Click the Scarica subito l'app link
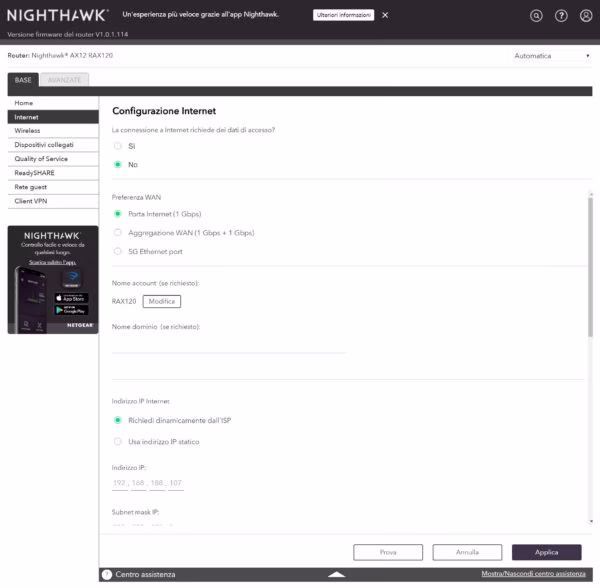This screenshot has width=600, height=588. point(52,262)
